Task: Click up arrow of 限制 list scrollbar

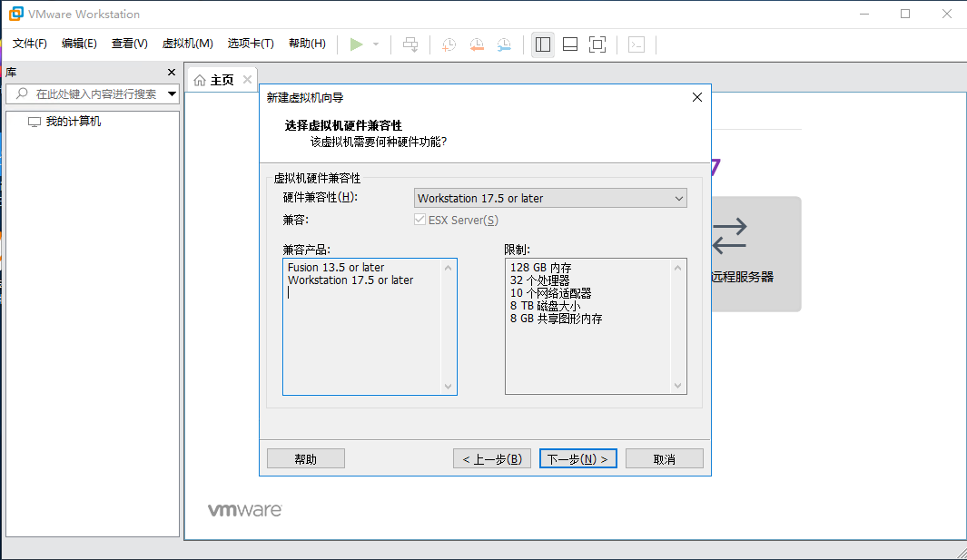Action: [x=677, y=268]
